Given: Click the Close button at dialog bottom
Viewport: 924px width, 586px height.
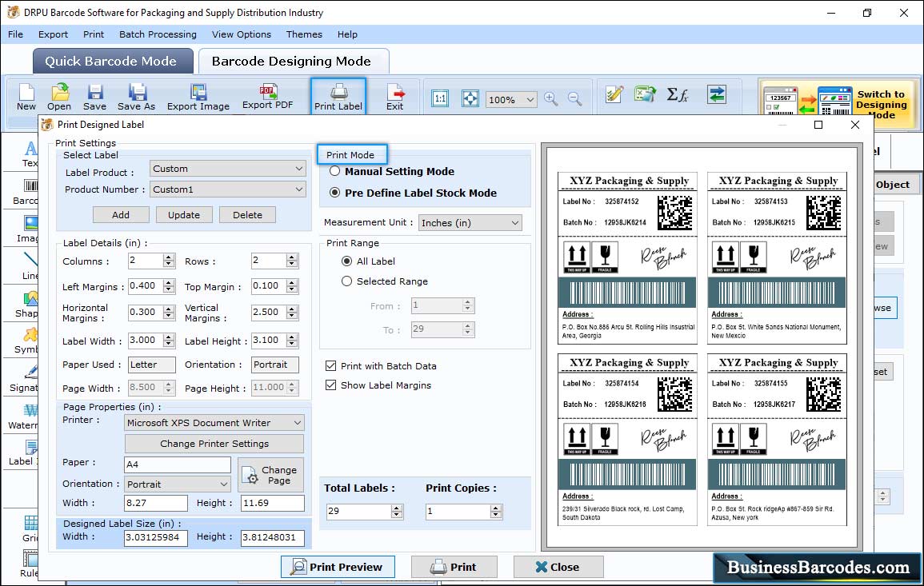Looking at the screenshot, I should tap(558, 567).
